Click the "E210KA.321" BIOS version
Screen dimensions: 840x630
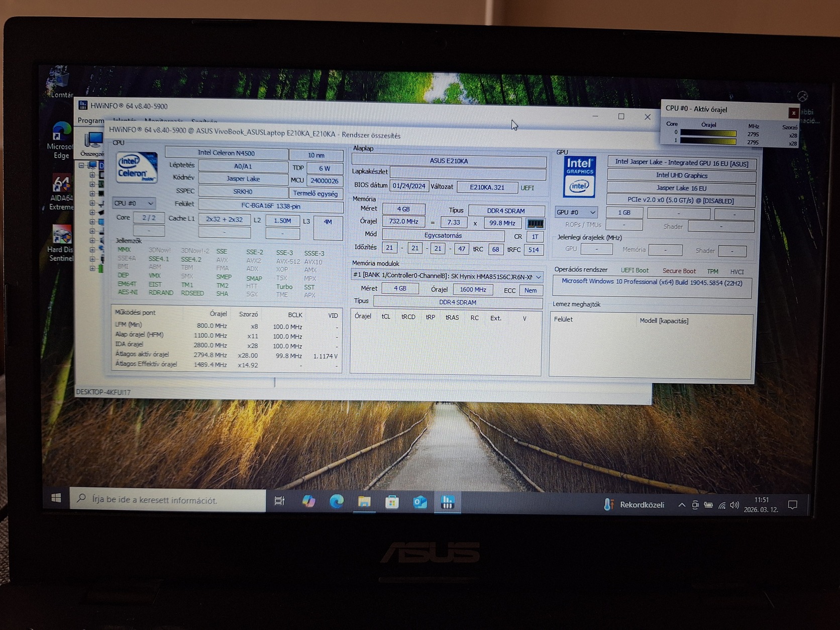pyautogui.click(x=487, y=187)
